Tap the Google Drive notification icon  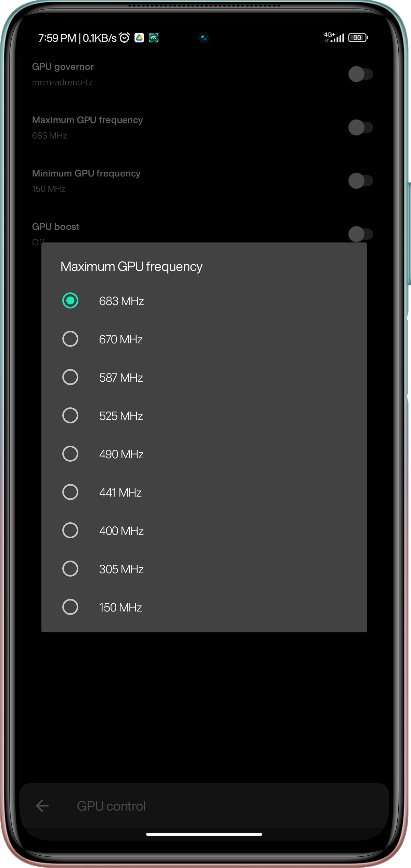point(139,38)
